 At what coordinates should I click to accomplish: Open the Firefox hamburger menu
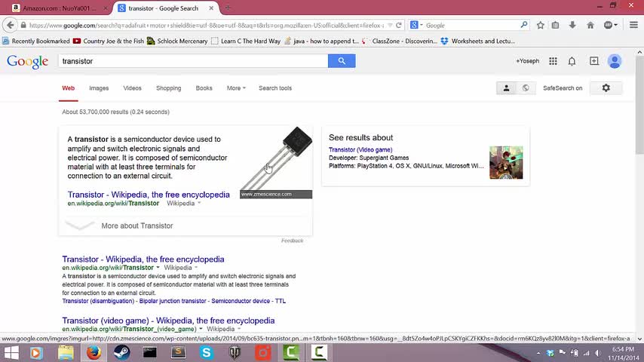click(x=633, y=25)
